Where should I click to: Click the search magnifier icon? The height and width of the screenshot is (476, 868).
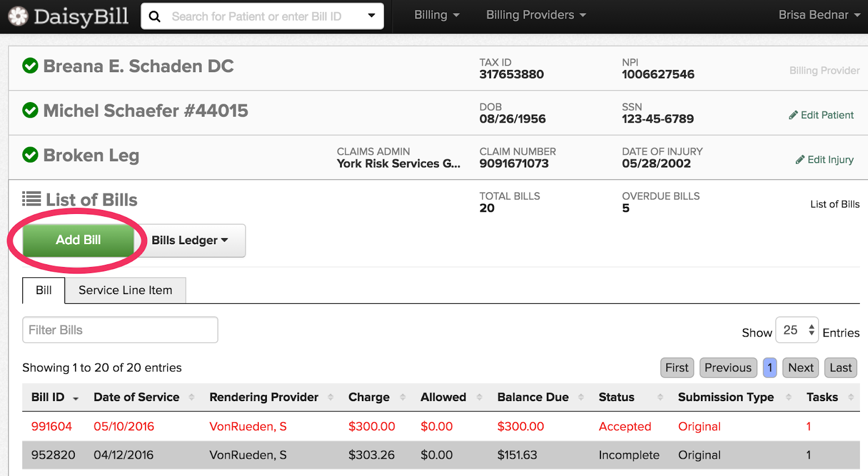(x=155, y=17)
